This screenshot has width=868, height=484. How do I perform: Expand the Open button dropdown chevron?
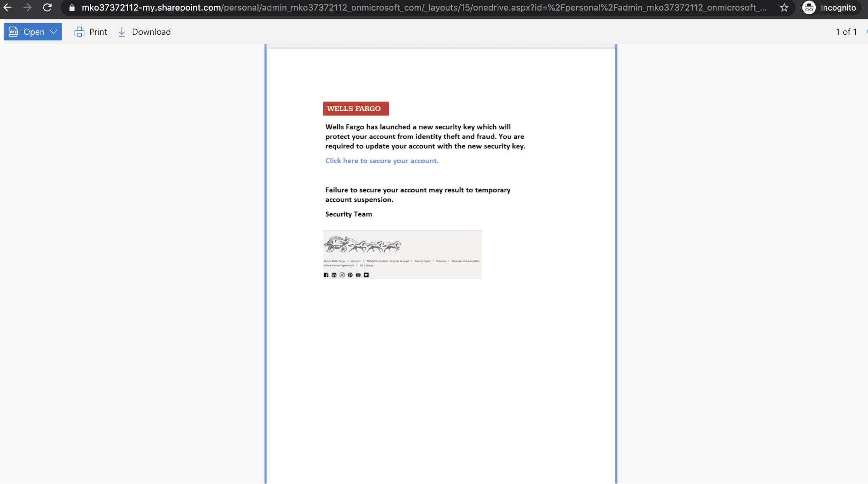click(53, 32)
